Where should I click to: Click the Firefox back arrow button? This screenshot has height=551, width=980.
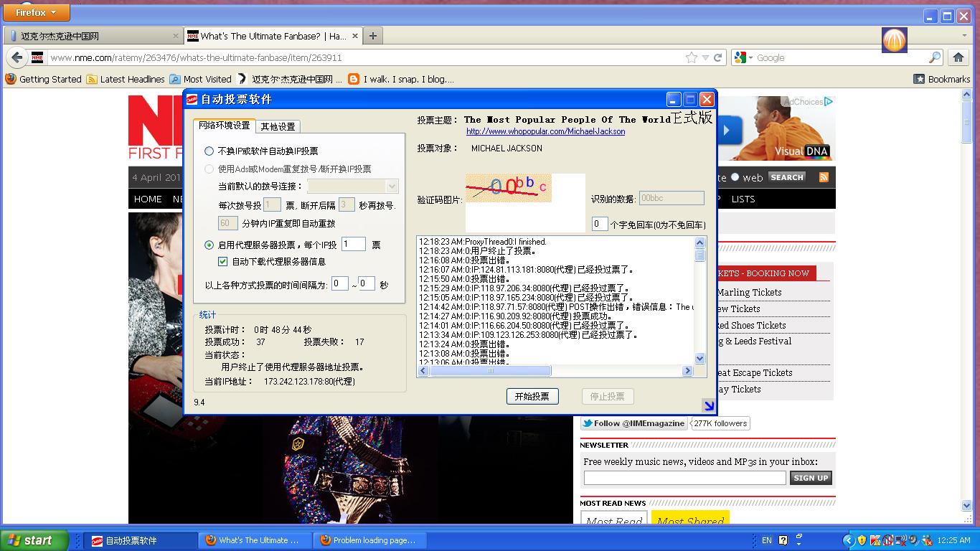[17, 58]
